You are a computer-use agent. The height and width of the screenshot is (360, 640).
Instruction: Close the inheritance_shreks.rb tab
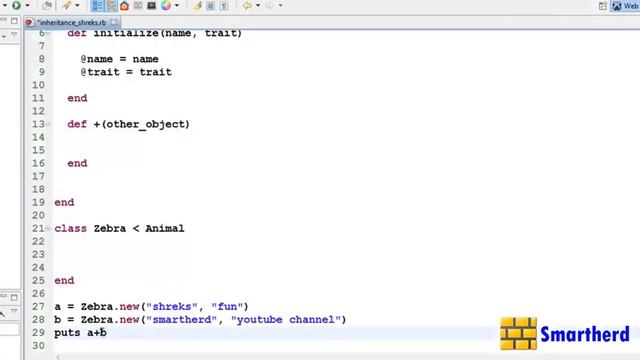[x=114, y=22]
